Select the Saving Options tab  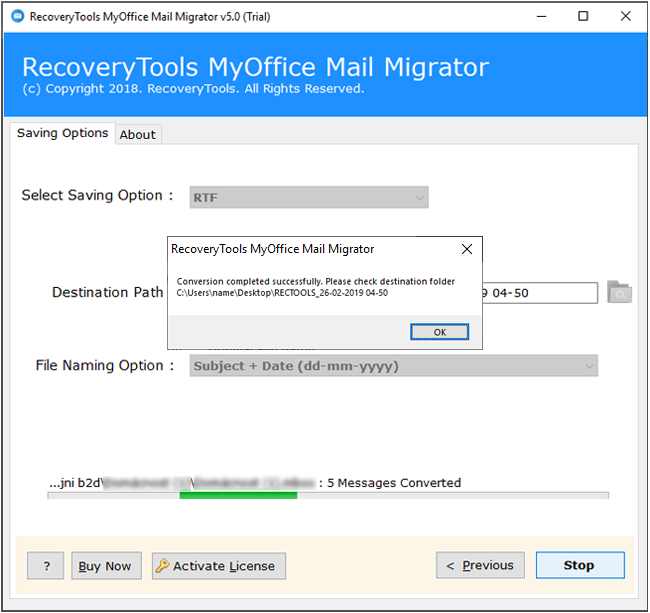click(x=63, y=133)
